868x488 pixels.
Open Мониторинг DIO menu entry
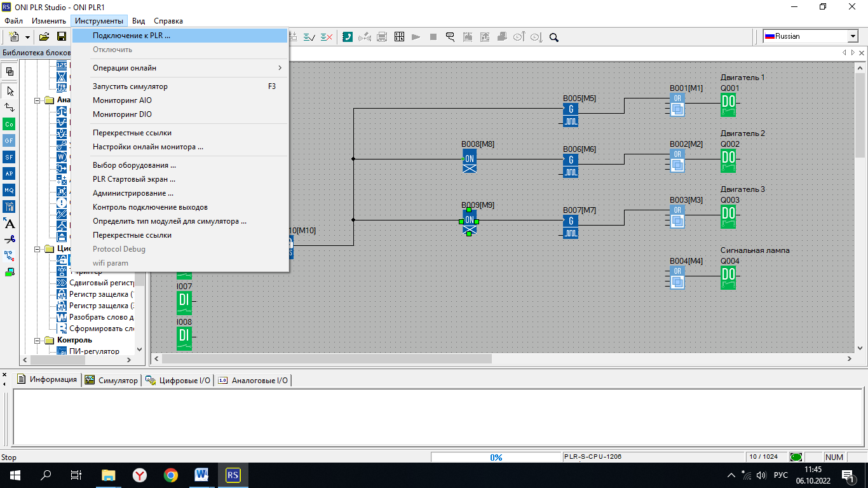coord(180,114)
